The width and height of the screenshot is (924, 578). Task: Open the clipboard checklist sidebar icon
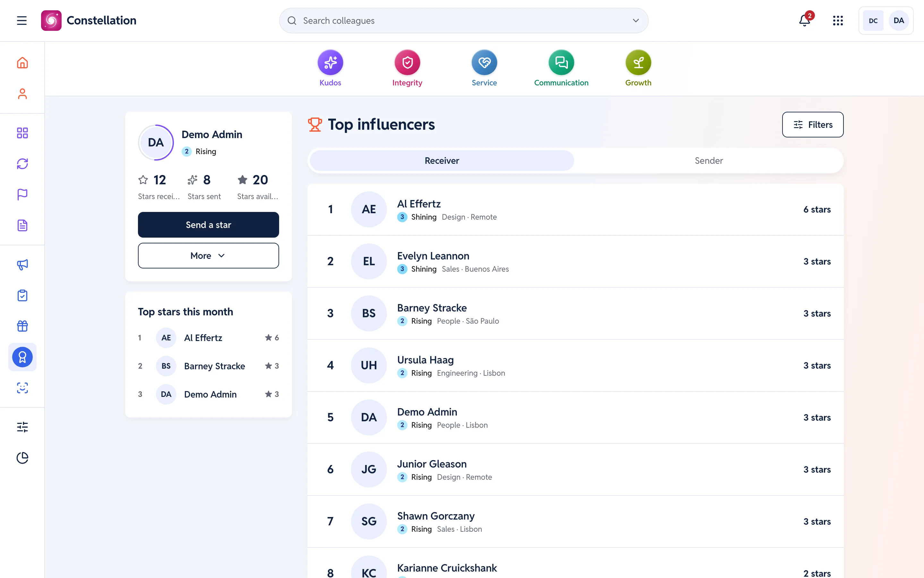22,295
